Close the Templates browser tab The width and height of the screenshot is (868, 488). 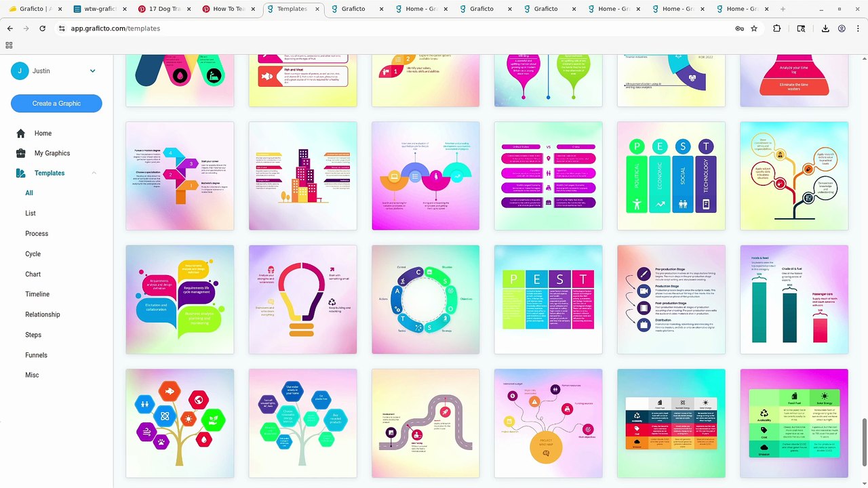point(316,9)
